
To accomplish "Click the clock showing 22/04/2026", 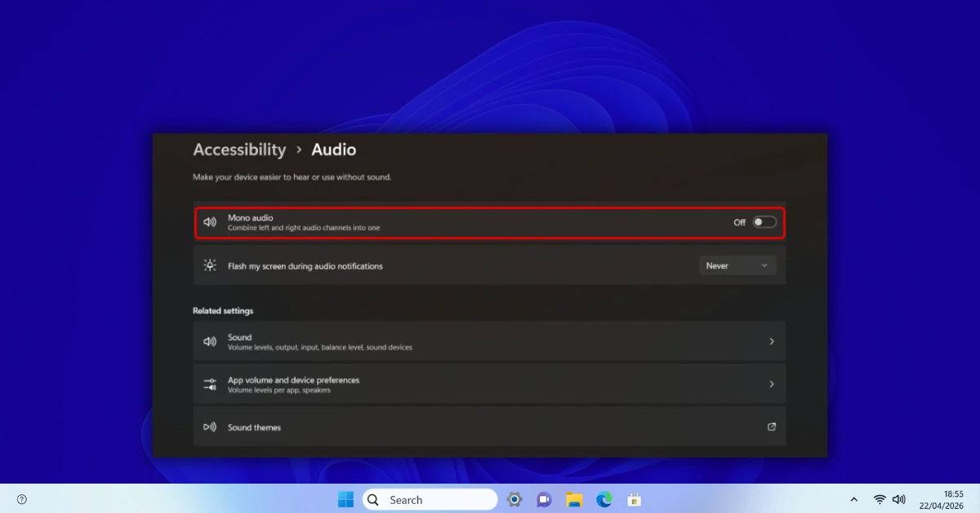I will pyautogui.click(x=943, y=498).
